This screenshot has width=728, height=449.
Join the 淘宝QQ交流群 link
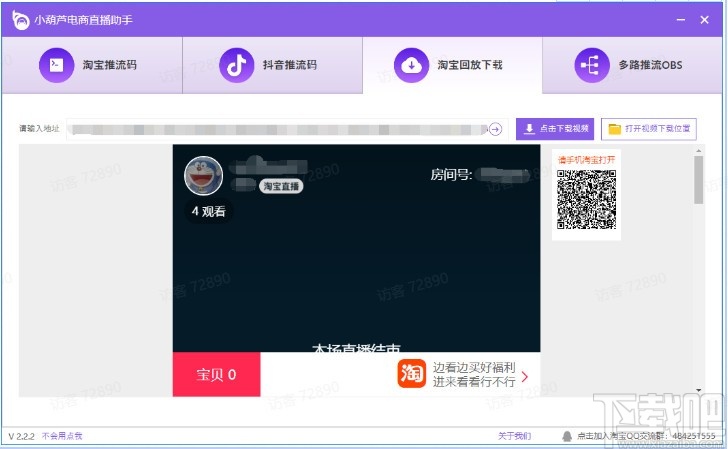646,436
